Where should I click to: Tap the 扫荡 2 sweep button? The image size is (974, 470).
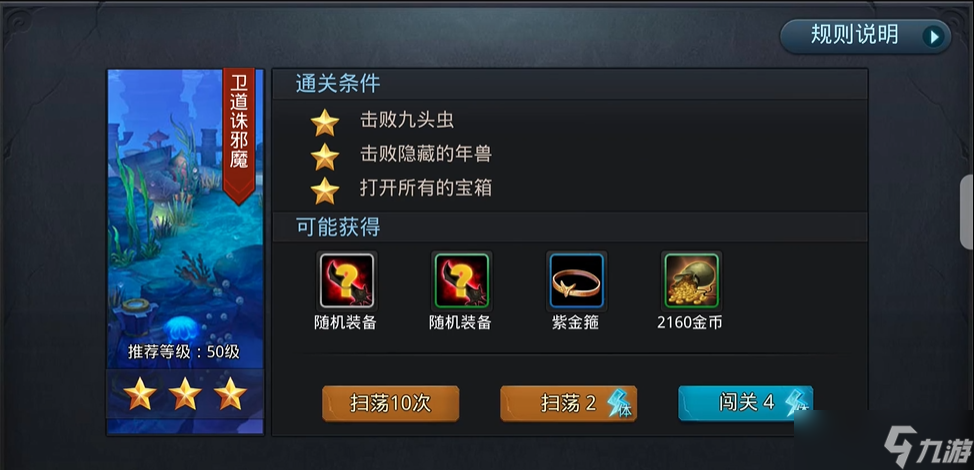point(568,404)
